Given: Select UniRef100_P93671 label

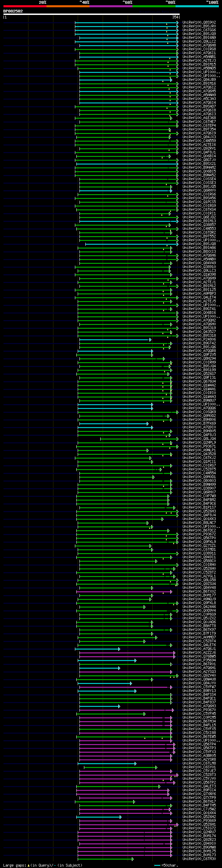Looking at the screenshot, I should [x=199, y=446].
